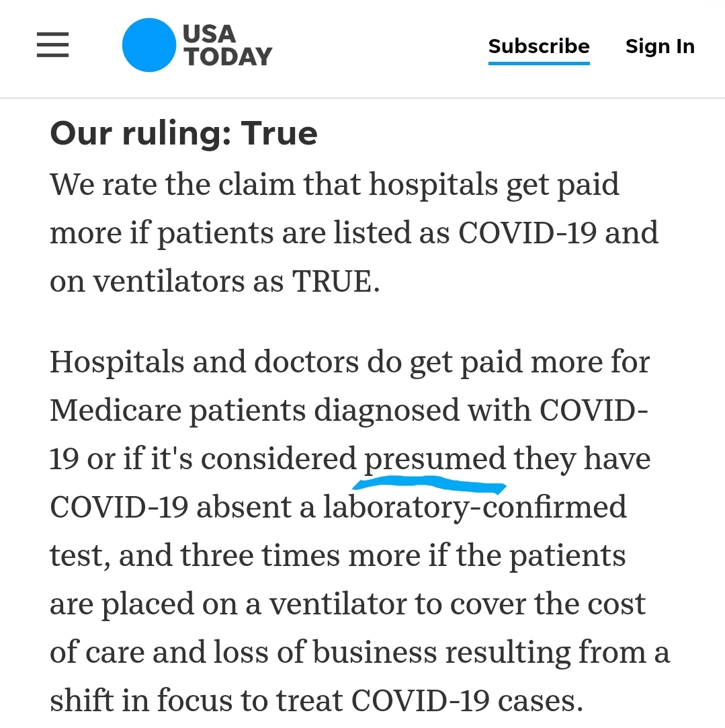Click the hand-drawn blue underline annotation
The image size is (725, 728).
click(429, 486)
